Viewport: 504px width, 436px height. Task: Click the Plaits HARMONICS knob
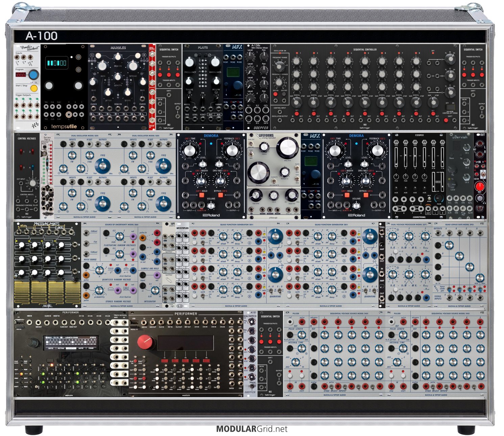pyautogui.click(x=215, y=62)
